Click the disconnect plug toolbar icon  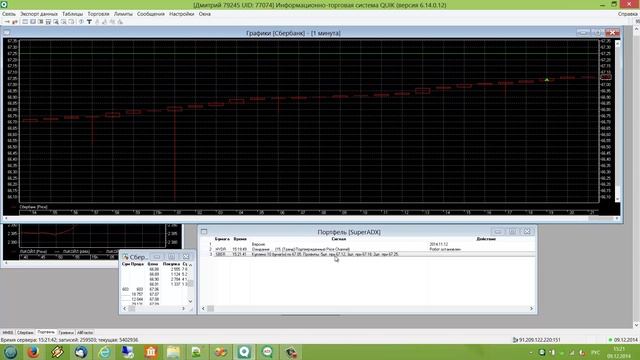[x=15, y=22]
